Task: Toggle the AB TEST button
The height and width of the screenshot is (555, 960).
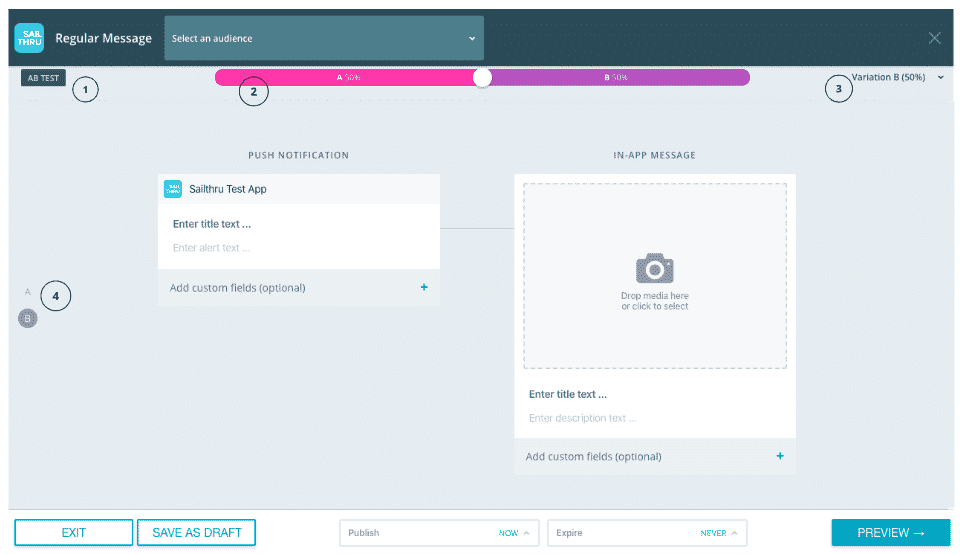Action: click(x=43, y=77)
